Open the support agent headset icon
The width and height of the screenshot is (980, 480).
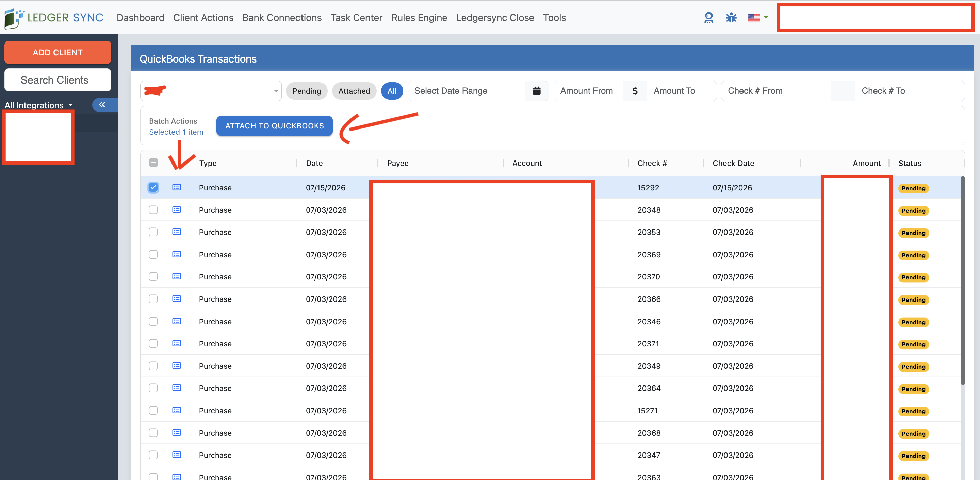tap(708, 18)
